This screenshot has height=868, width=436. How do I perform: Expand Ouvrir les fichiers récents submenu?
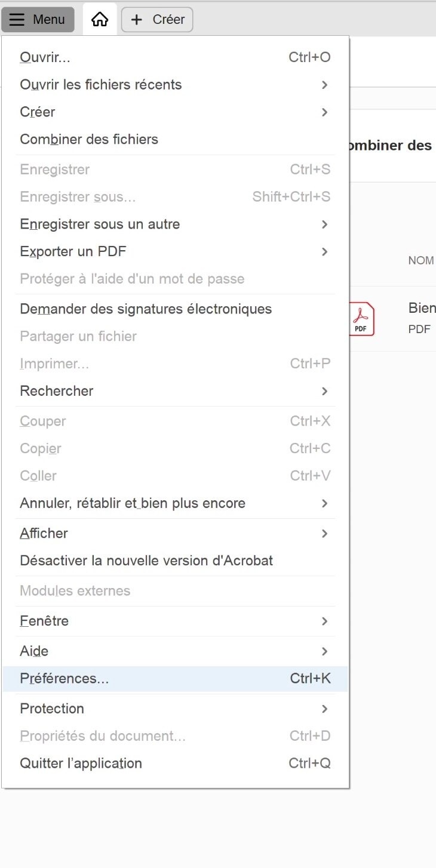101,85
